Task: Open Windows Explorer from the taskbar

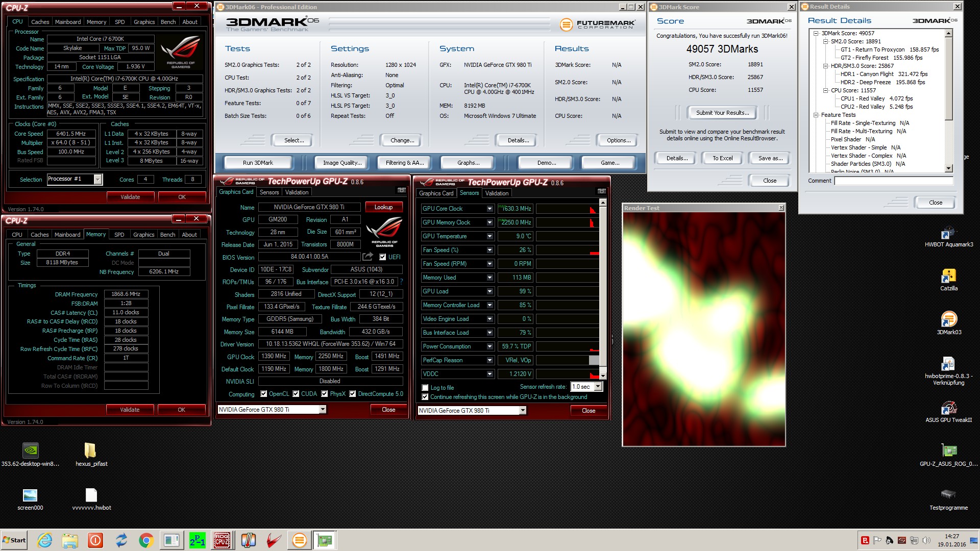Action: coord(70,540)
